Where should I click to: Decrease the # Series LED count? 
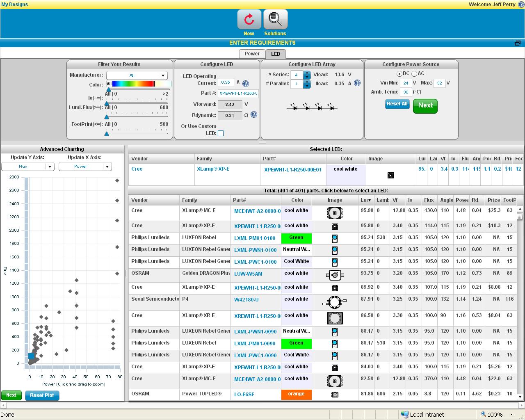point(307,77)
